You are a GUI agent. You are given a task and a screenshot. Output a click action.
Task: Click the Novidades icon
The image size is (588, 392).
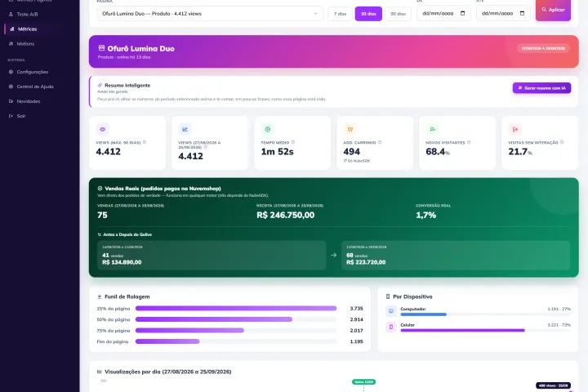(x=11, y=101)
